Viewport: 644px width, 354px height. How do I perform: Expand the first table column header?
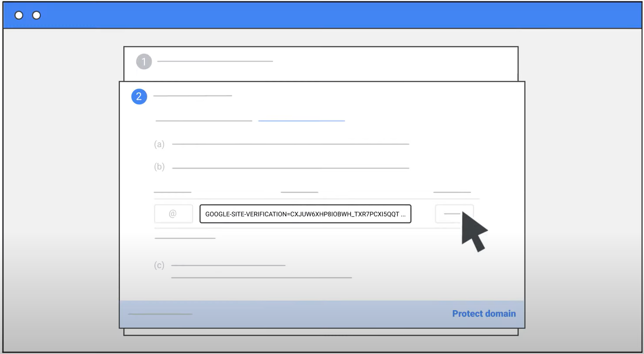(172, 191)
